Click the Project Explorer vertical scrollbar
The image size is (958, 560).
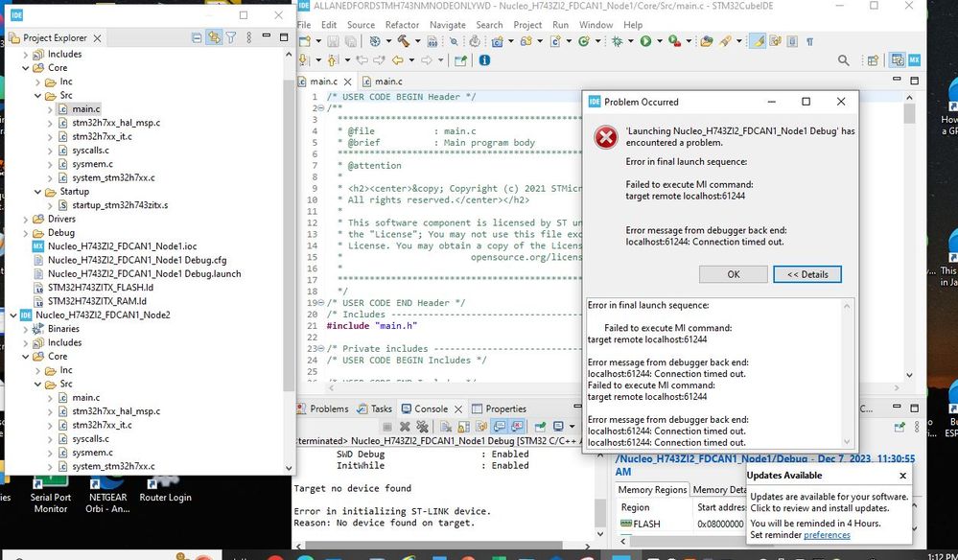289,235
